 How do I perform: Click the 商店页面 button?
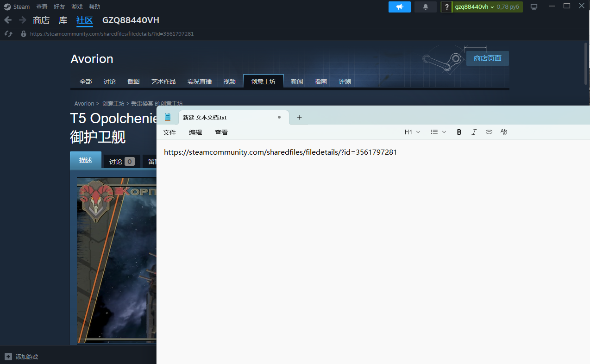pos(487,58)
